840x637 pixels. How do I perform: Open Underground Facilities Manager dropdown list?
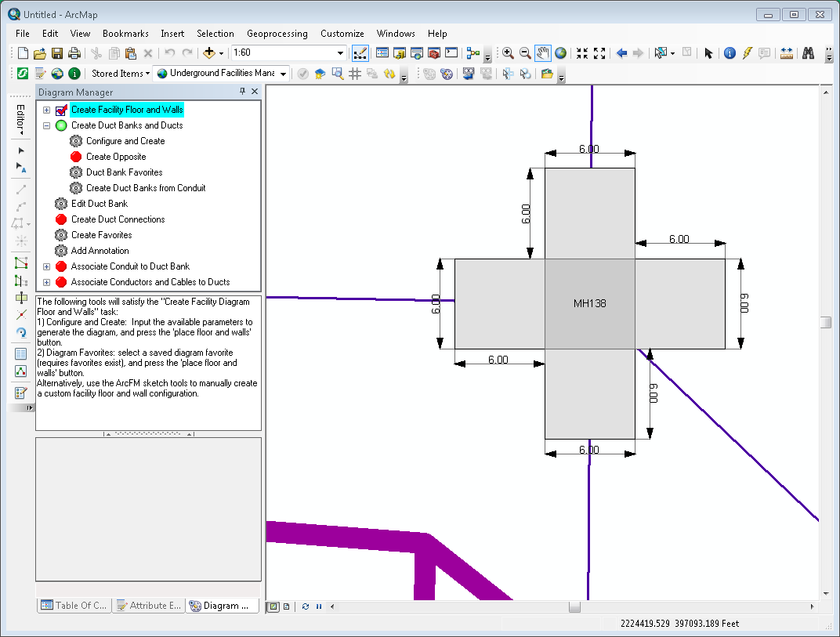pyautogui.click(x=283, y=74)
